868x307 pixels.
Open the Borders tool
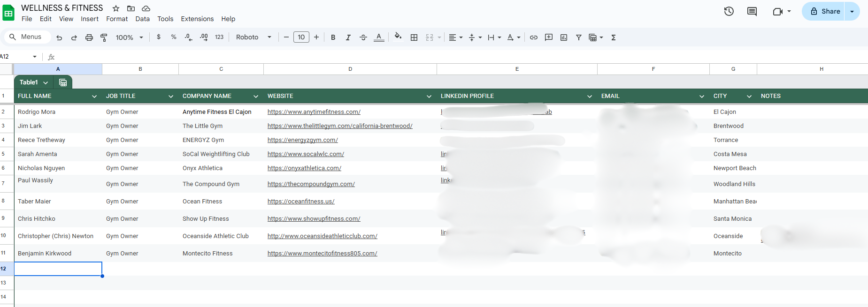point(414,37)
